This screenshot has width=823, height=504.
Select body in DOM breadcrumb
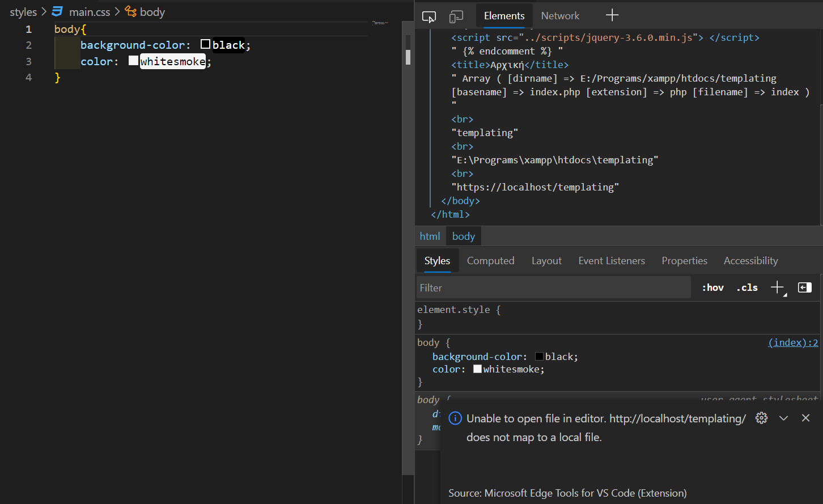point(464,236)
